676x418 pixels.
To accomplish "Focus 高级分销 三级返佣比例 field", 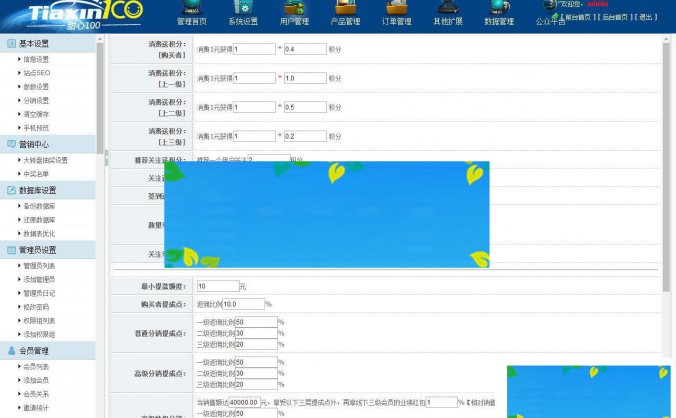I will point(256,384).
